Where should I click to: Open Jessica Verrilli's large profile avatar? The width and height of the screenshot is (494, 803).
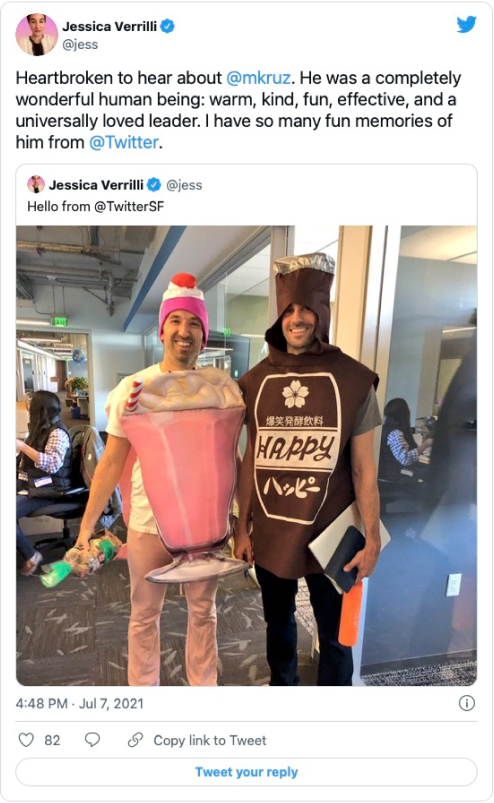37,34
